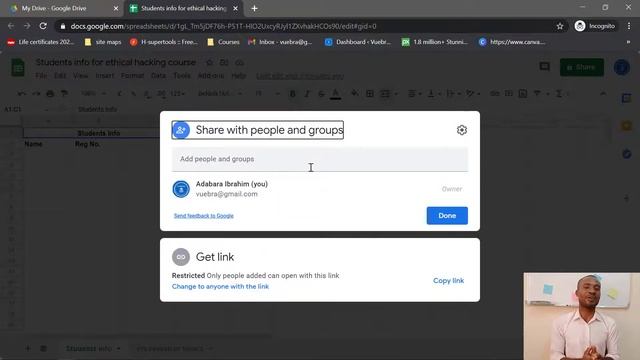This screenshot has height=360, width=640.
Task: Close the Students info browser tab
Action: click(236, 8)
